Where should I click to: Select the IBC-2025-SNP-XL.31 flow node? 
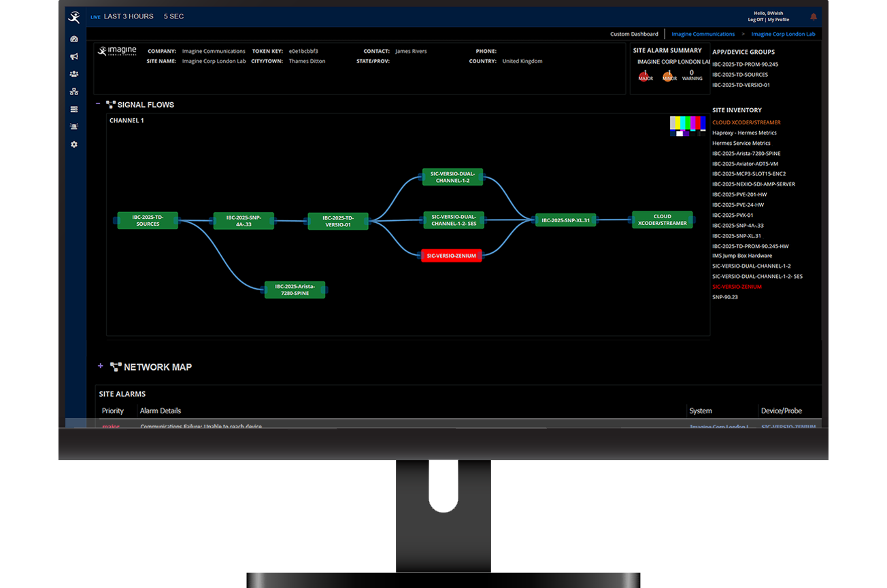point(565,220)
